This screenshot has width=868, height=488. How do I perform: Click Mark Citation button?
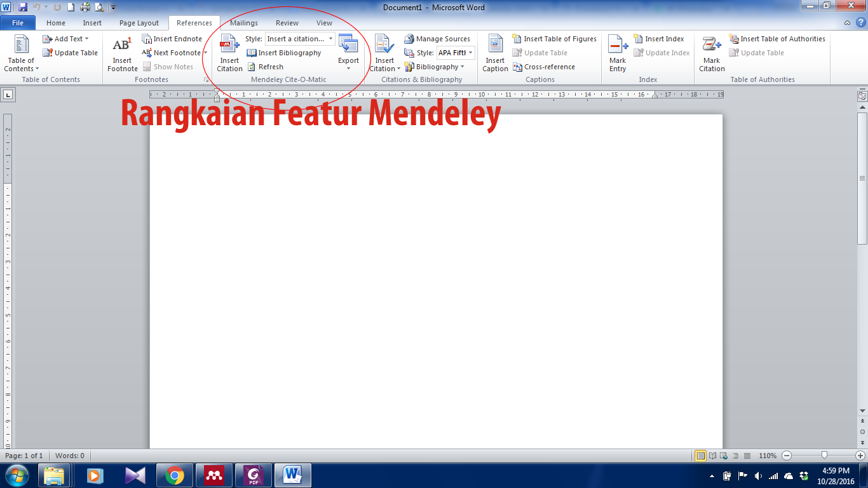click(x=712, y=53)
